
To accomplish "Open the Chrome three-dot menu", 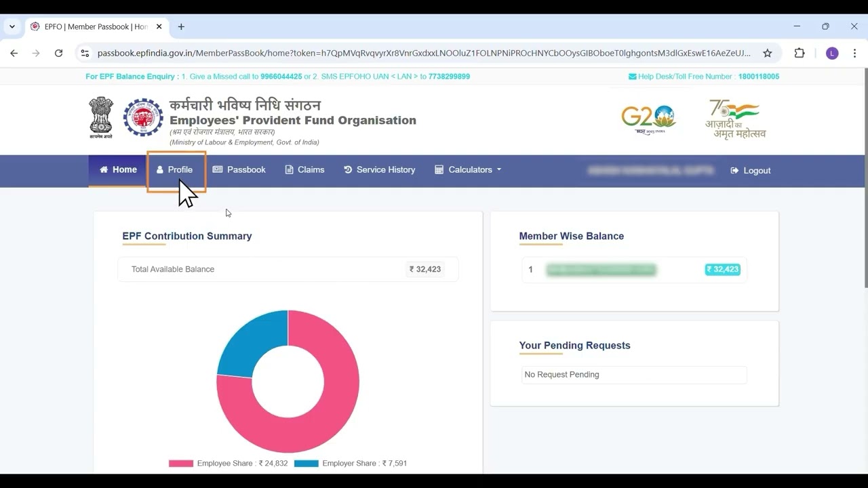I will [x=854, y=53].
